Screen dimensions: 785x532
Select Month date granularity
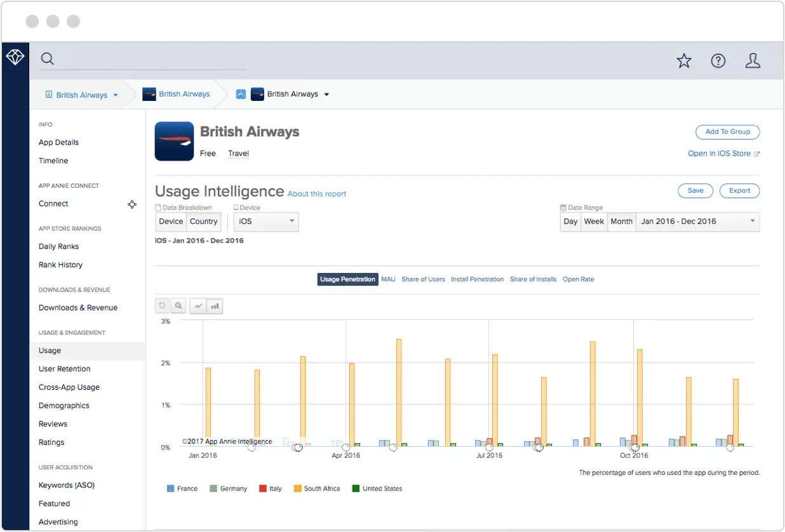click(x=622, y=222)
